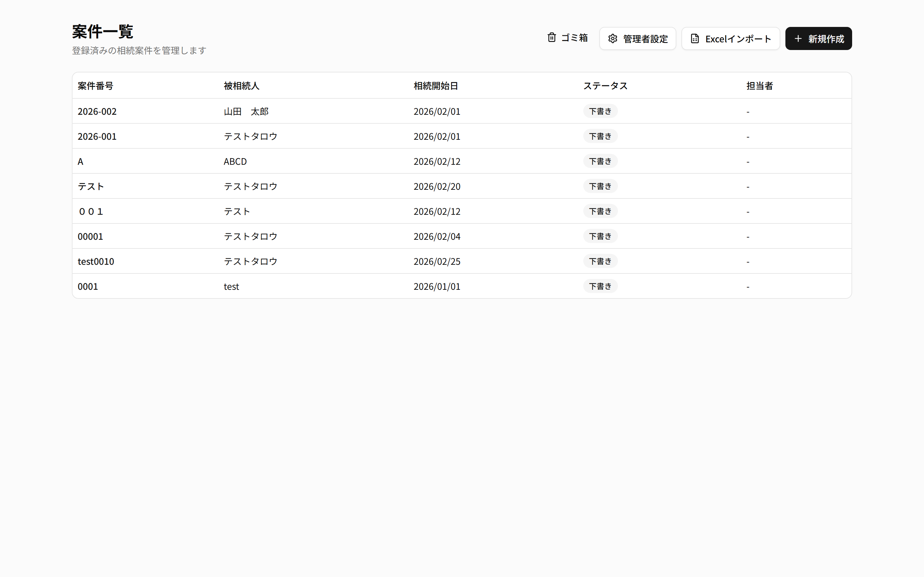
Task: Click the ステータス column header
Action: point(605,86)
